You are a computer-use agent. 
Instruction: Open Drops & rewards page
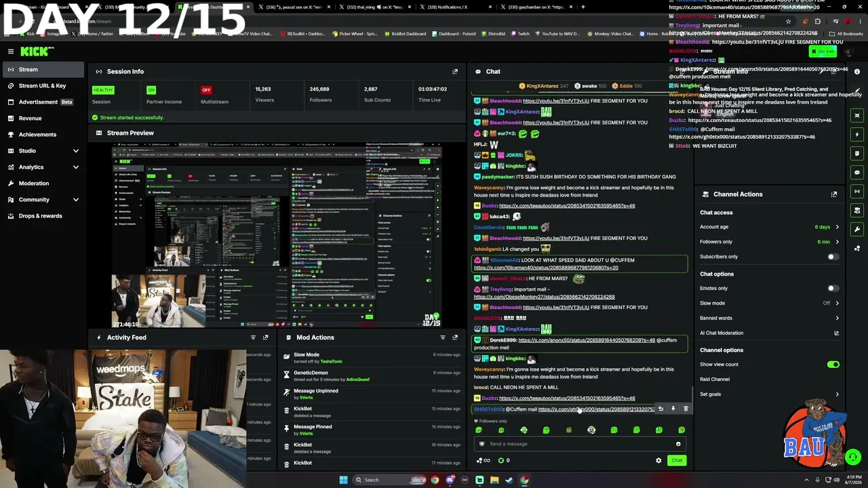[x=43, y=216]
